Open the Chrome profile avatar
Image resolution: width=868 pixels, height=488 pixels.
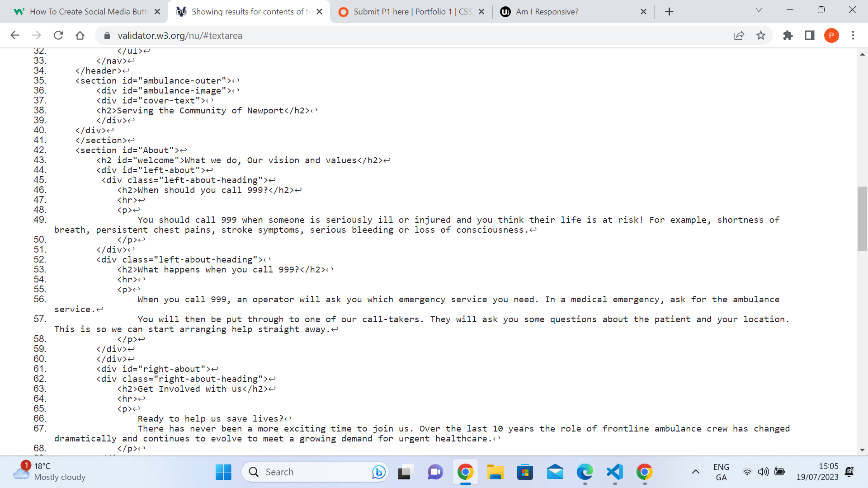click(x=831, y=35)
